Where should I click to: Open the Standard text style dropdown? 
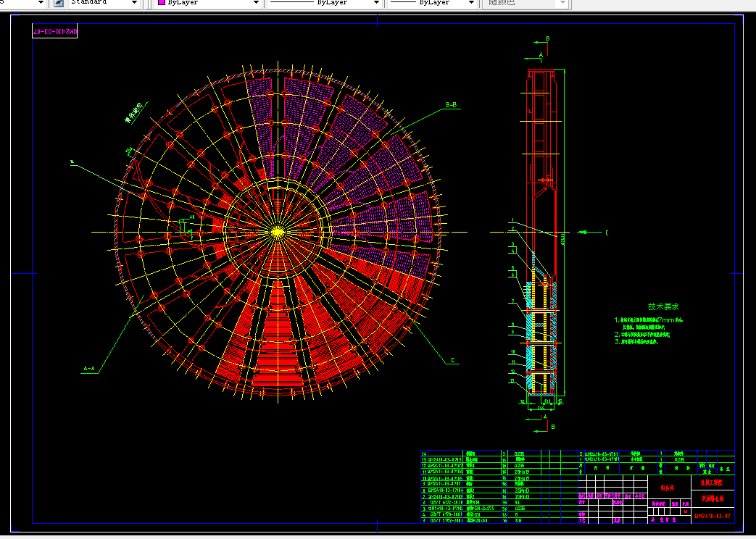134,2
